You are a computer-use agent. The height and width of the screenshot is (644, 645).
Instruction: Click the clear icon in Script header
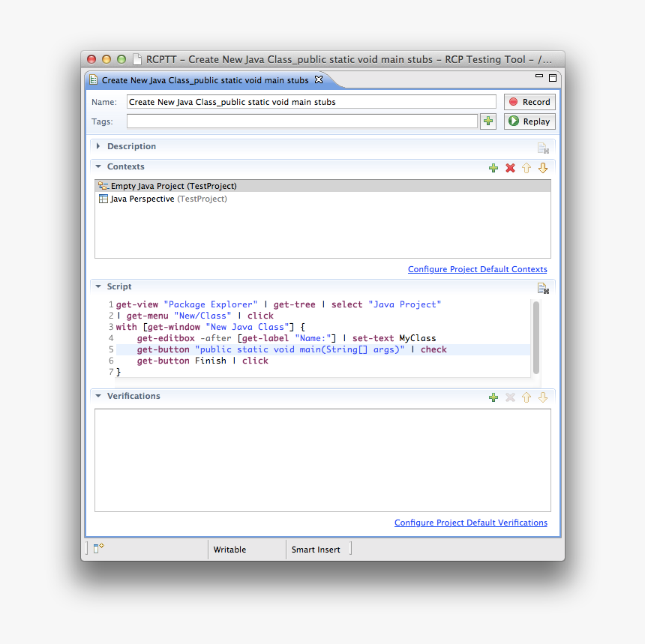click(543, 289)
